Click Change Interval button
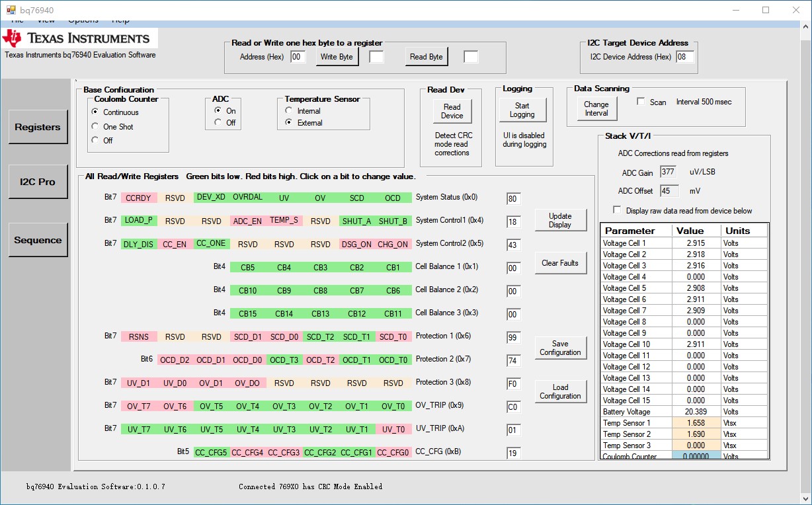The width and height of the screenshot is (812, 505). 596,109
